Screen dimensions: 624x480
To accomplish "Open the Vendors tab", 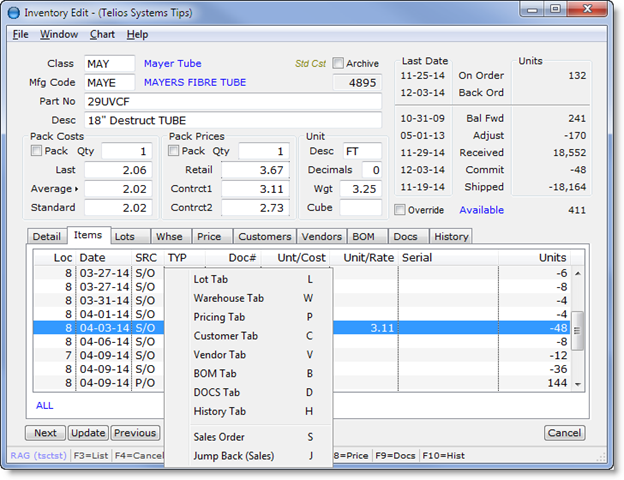I will 321,236.
